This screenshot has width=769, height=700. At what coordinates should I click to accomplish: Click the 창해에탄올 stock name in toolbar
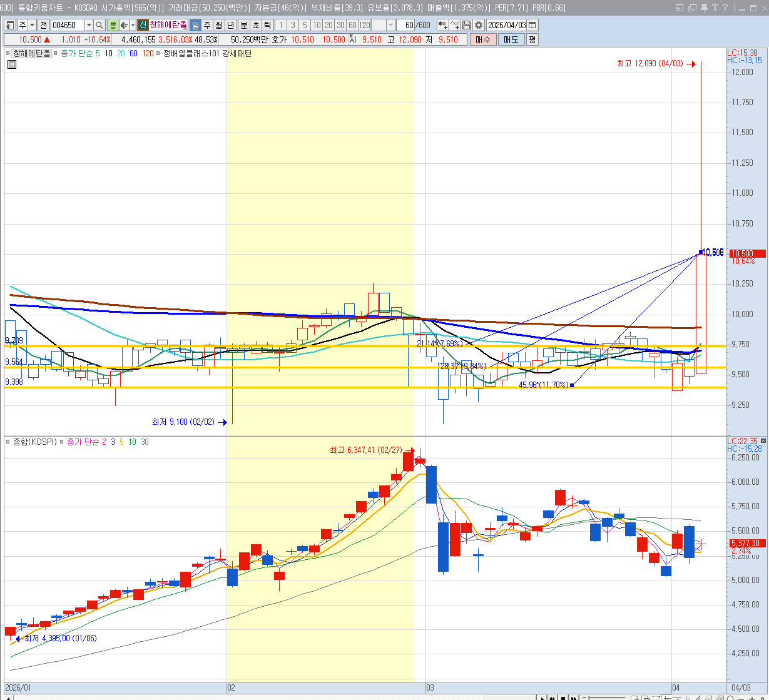168,25
